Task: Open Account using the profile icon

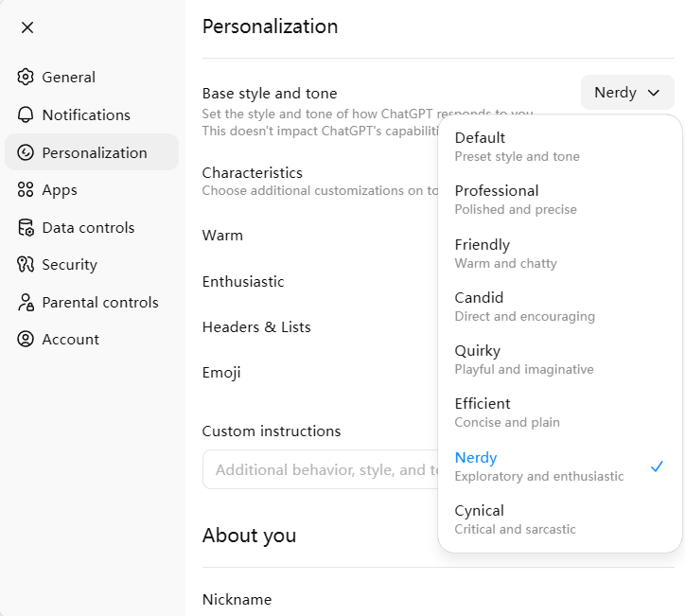Action: tap(26, 339)
